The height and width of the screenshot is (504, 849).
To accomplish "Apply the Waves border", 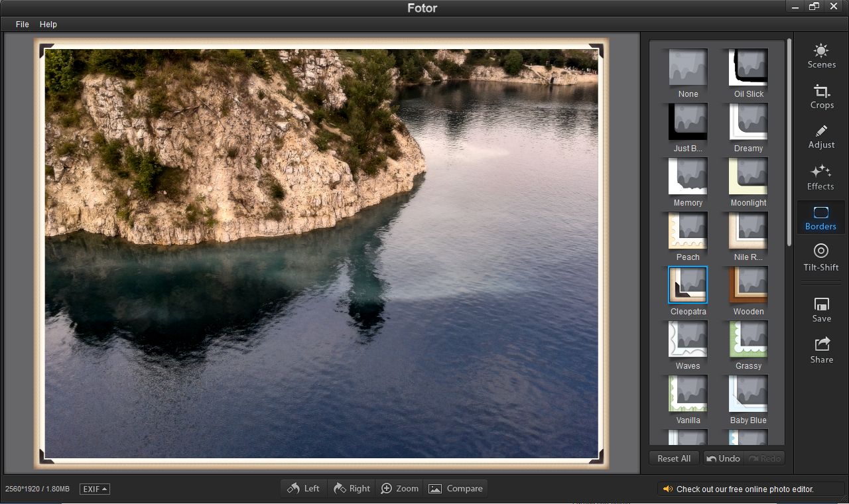I will [688, 340].
